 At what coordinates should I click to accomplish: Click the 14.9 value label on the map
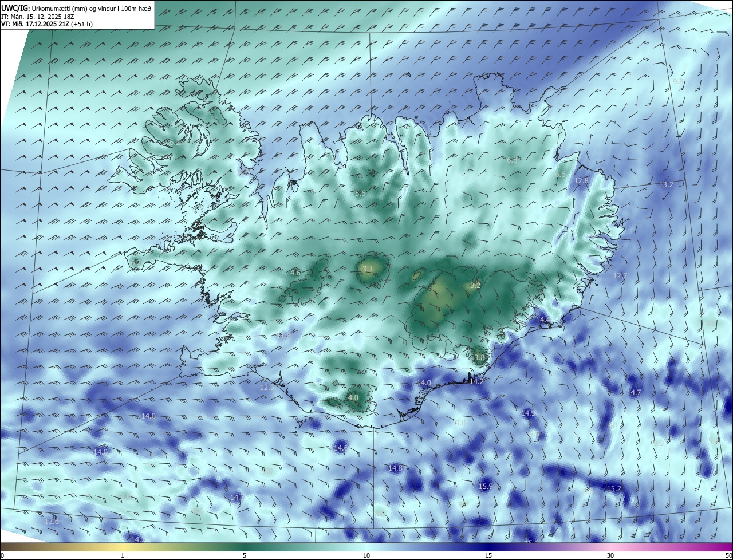(x=528, y=412)
